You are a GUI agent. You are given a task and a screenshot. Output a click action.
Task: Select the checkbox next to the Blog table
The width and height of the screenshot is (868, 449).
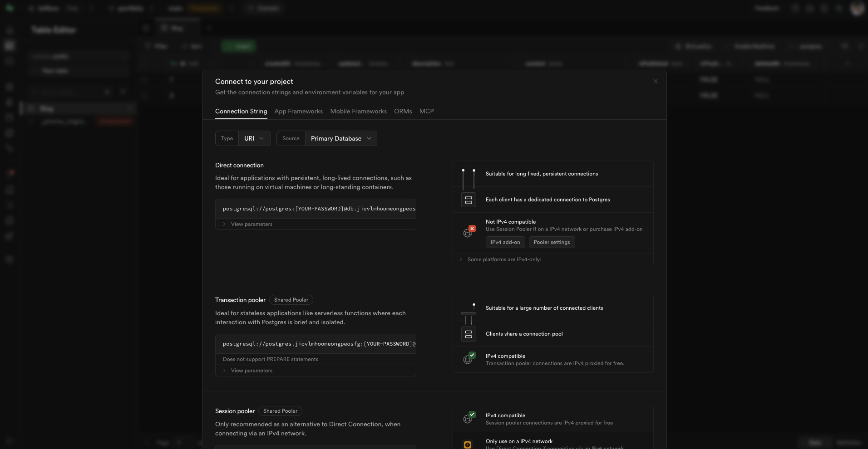pyautogui.click(x=31, y=108)
